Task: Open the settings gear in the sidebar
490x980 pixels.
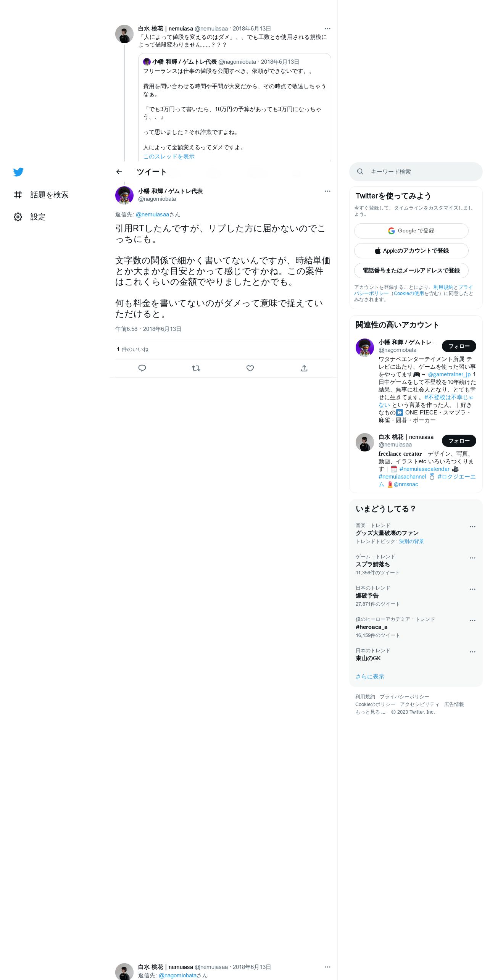Action: tap(18, 217)
